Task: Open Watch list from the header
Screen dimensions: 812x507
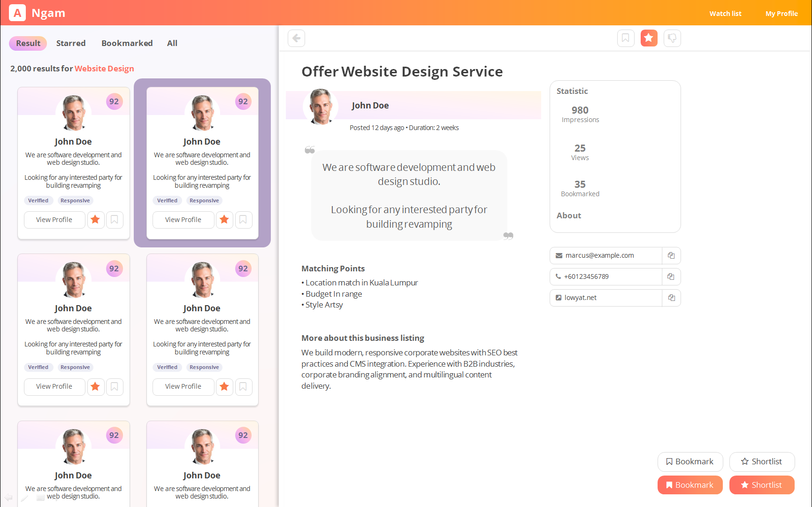Action: [x=725, y=14]
